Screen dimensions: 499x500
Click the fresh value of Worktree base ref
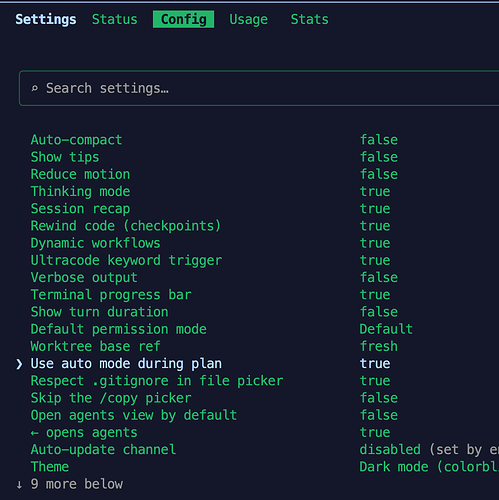coord(379,347)
